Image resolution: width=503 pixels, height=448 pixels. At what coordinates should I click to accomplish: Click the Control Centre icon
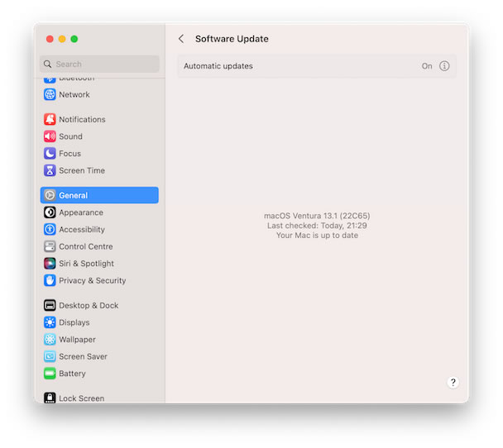50,246
